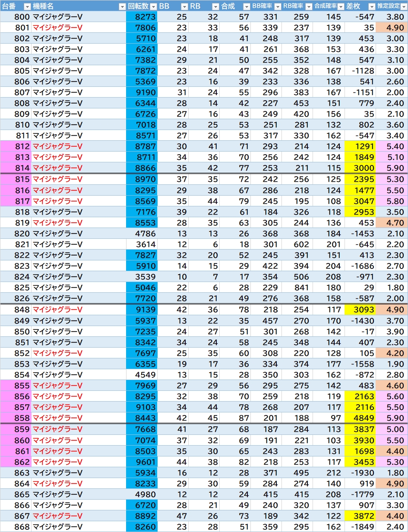This screenshot has width=408, height=532.
Task: Select difference cell -1930 in row 863
Action: (360, 473)
